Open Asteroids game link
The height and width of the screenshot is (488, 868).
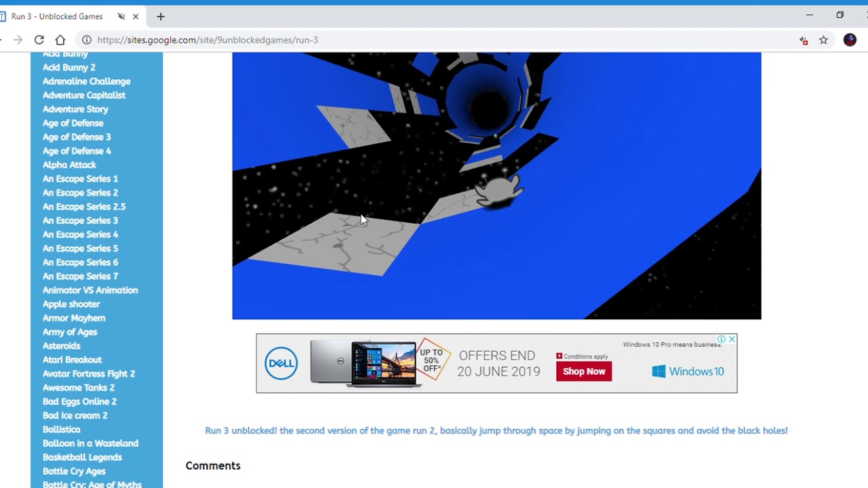[x=62, y=346]
